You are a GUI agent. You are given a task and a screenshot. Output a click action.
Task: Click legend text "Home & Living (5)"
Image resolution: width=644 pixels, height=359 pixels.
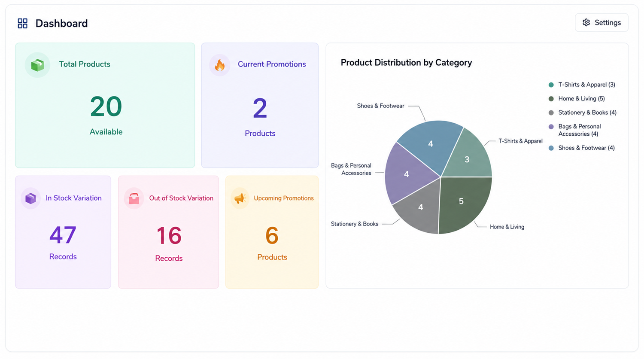tap(581, 99)
